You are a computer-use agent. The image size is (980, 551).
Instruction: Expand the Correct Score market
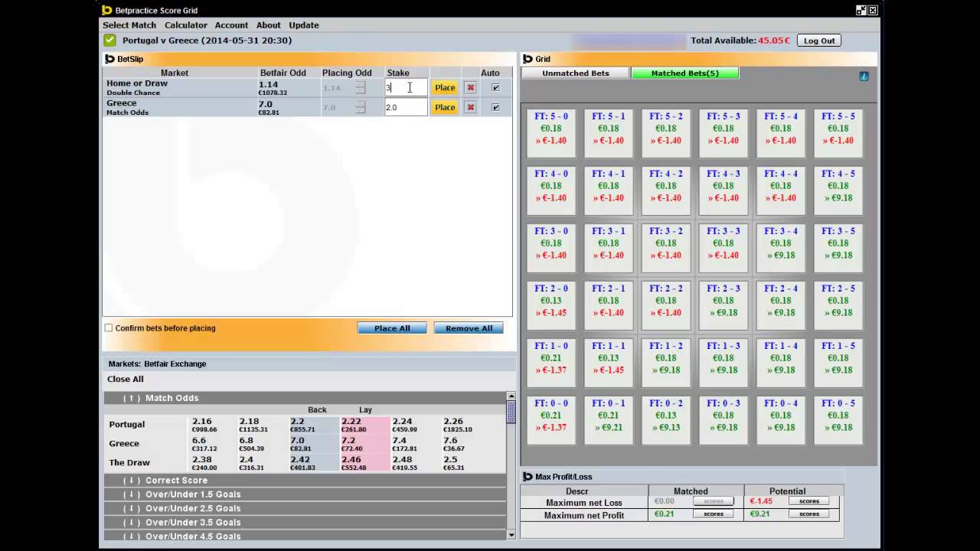point(305,481)
